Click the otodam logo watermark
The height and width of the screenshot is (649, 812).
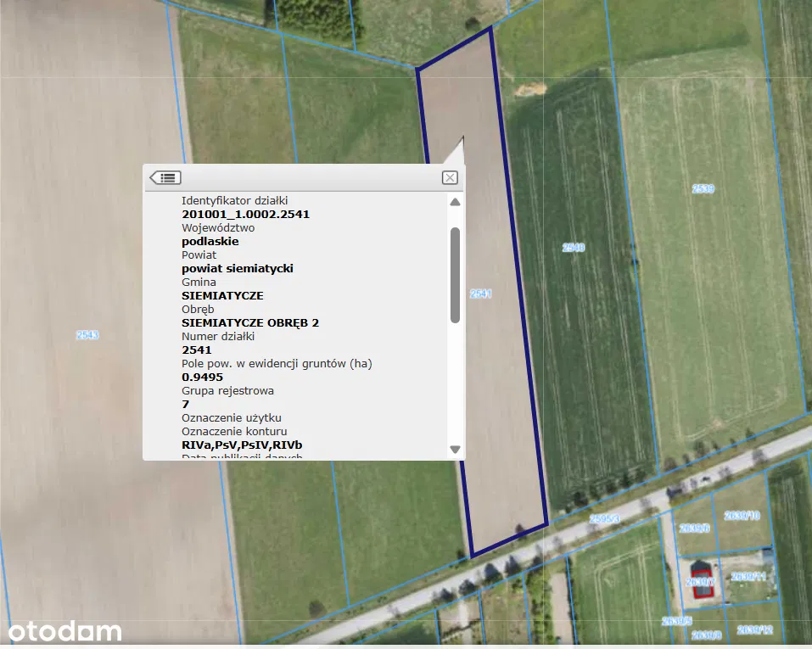pos(64,631)
